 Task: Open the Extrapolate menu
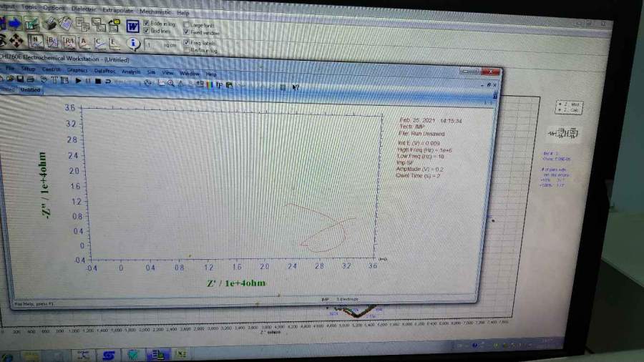[118, 10]
